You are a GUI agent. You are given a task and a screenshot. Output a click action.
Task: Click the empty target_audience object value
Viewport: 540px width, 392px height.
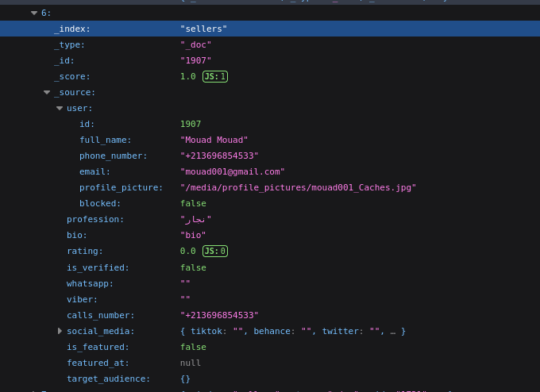coord(185,379)
